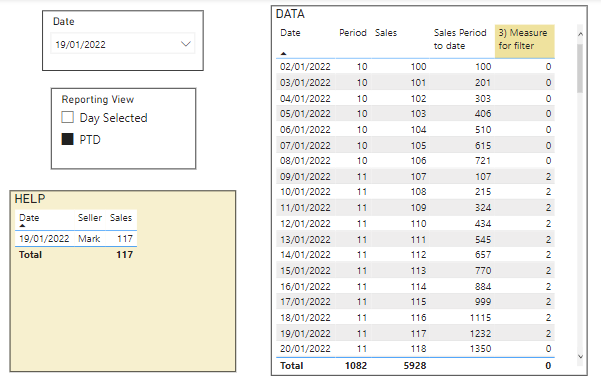Sort DATA table by Date column header
Screen dimensions: 601x388
tap(290, 33)
